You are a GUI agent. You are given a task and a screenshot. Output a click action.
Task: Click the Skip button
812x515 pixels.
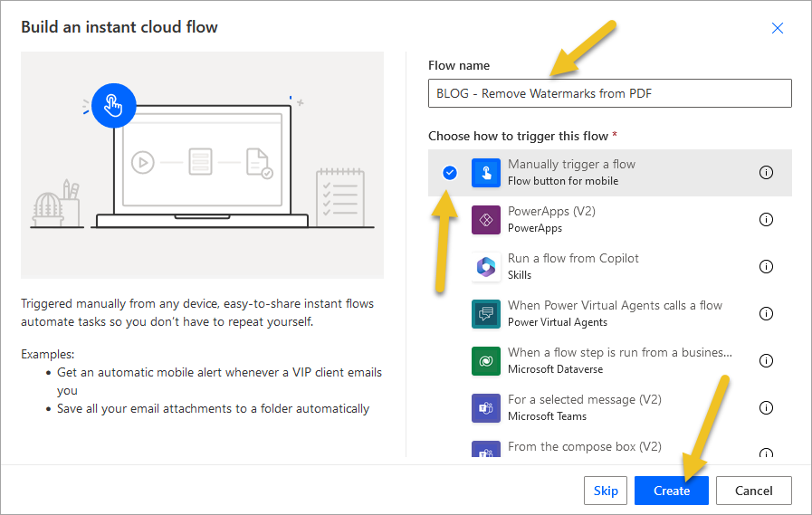[606, 491]
